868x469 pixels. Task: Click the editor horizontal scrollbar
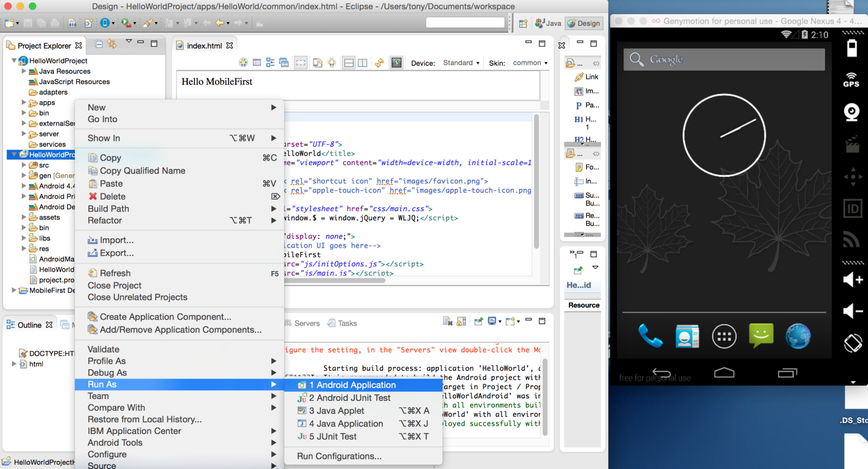[334, 281]
